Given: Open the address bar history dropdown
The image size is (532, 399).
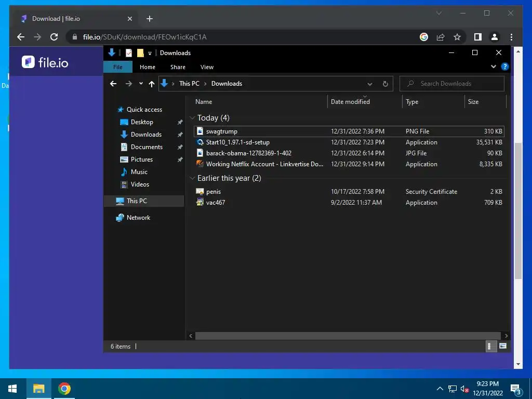Looking at the screenshot, I should pyautogui.click(x=370, y=84).
